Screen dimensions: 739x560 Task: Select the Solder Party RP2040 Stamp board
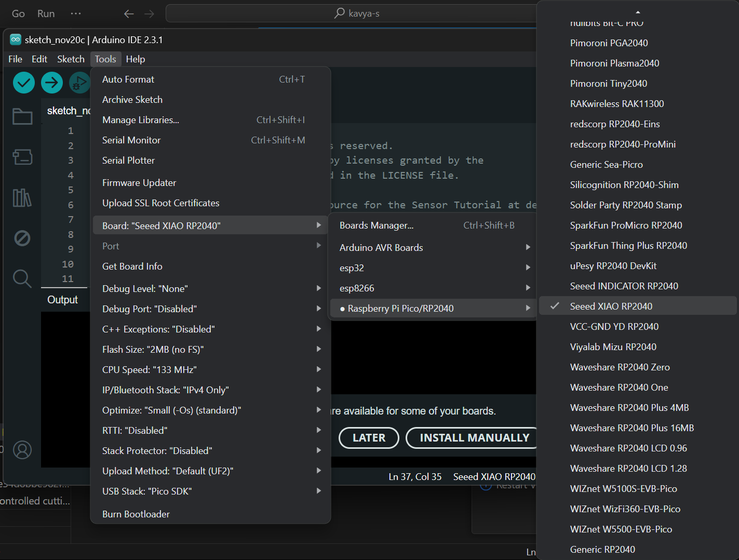(638, 205)
